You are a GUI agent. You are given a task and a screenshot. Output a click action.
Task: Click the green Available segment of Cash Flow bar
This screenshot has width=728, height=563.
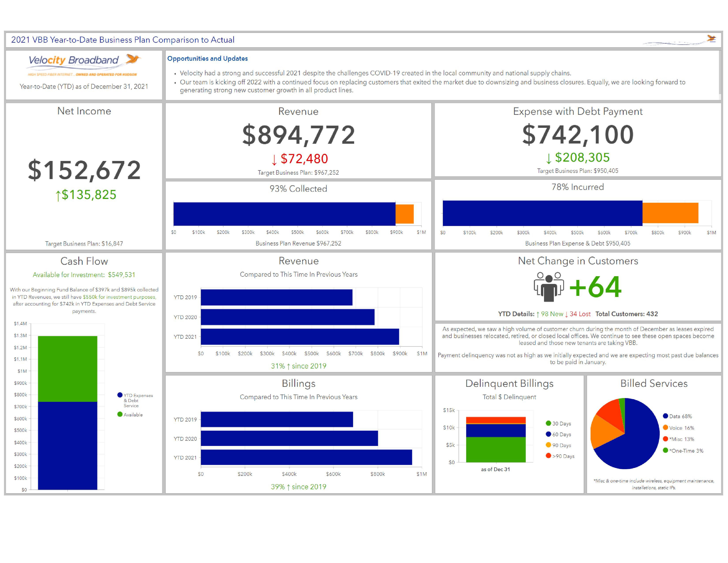point(68,369)
